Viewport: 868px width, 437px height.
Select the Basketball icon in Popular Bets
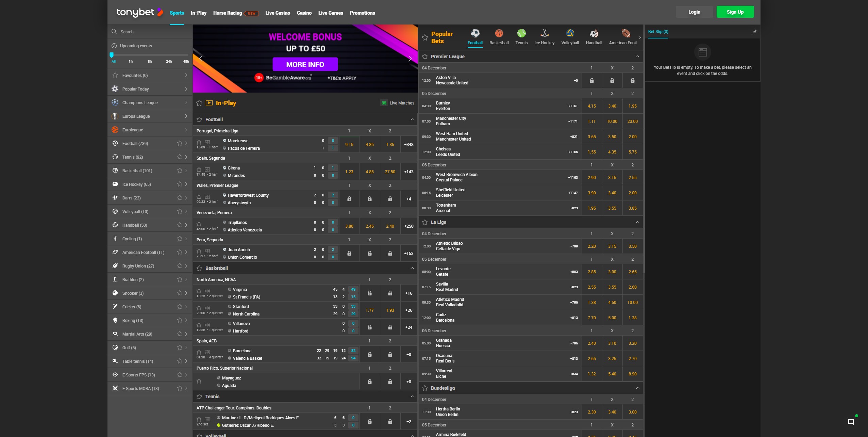tap(499, 33)
